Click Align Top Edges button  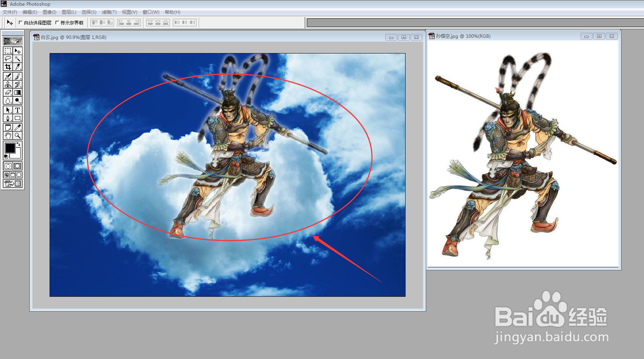click(95, 23)
